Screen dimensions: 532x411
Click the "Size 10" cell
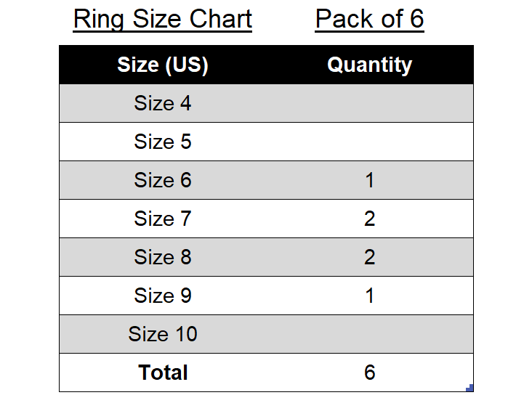[x=163, y=334]
